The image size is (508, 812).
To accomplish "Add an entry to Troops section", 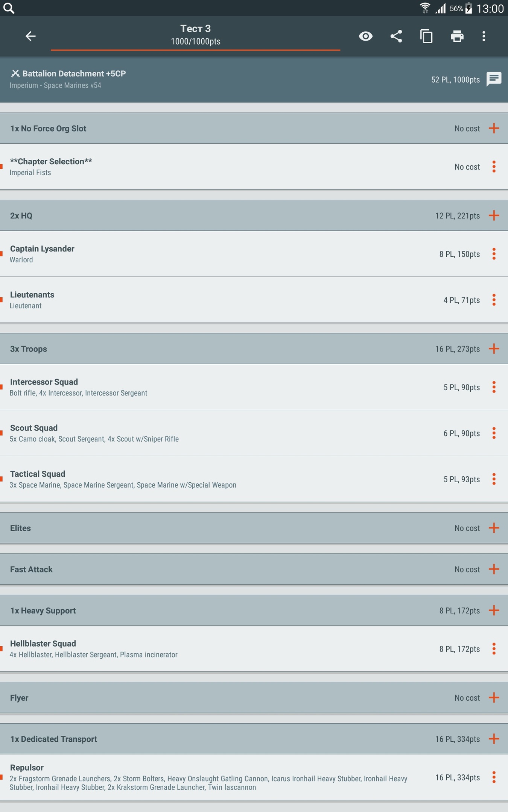I will point(494,348).
